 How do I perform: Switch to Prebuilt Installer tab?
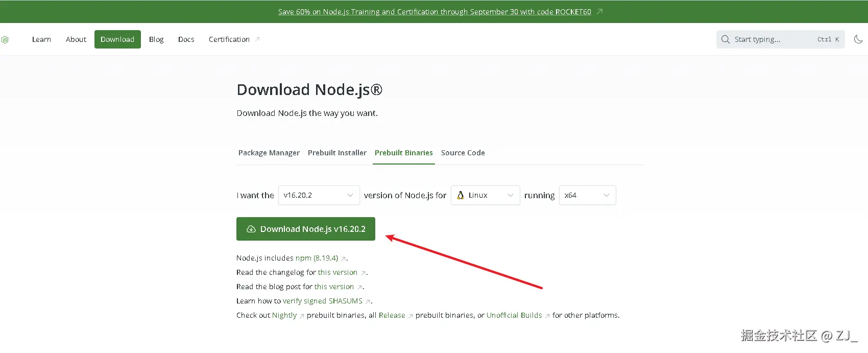tap(337, 153)
